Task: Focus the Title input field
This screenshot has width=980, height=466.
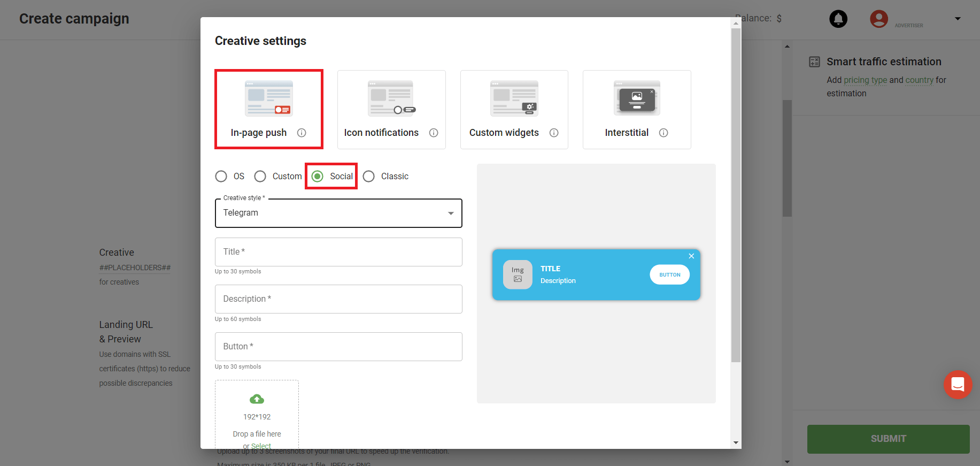Action: click(338, 252)
